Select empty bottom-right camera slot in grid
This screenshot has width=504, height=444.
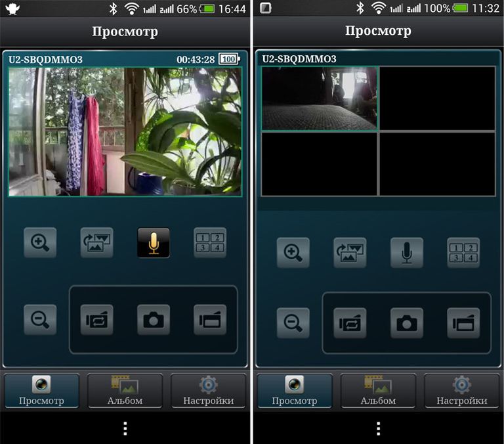[437, 164]
